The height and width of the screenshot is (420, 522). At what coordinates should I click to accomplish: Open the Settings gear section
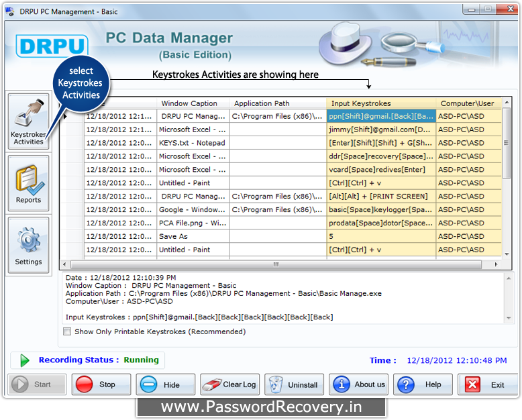(29, 246)
